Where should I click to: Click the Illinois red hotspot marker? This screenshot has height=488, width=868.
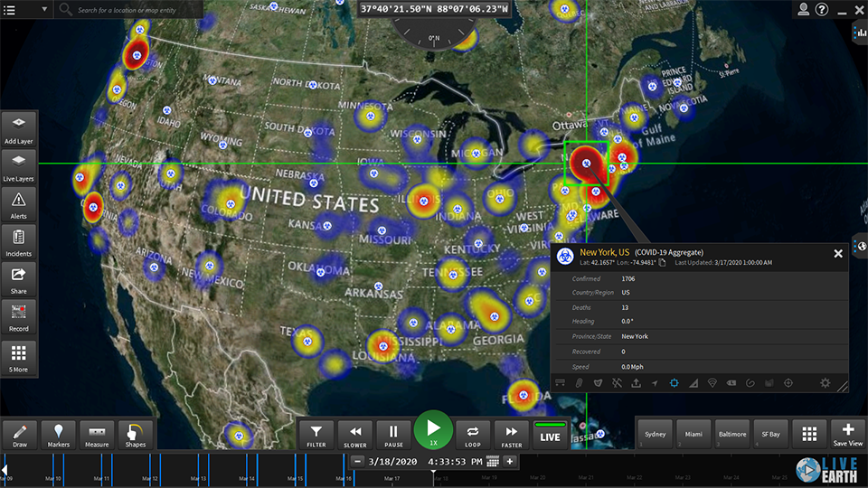423,201
